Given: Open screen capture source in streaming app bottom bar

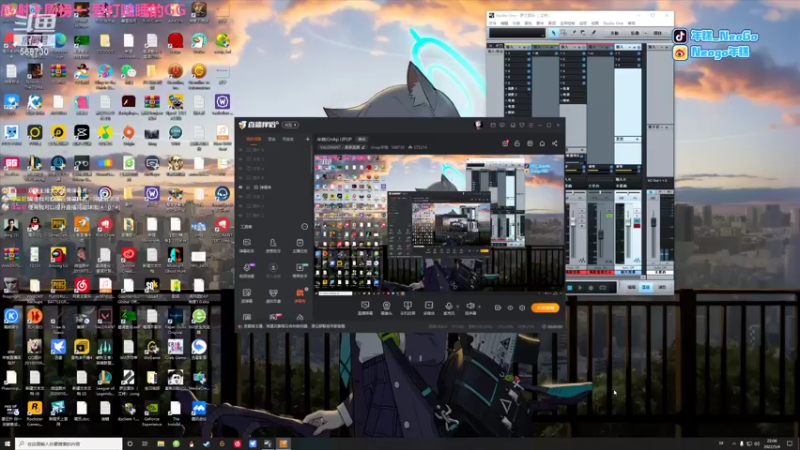Looking at the screenshot, I should [x=365, y=306].
